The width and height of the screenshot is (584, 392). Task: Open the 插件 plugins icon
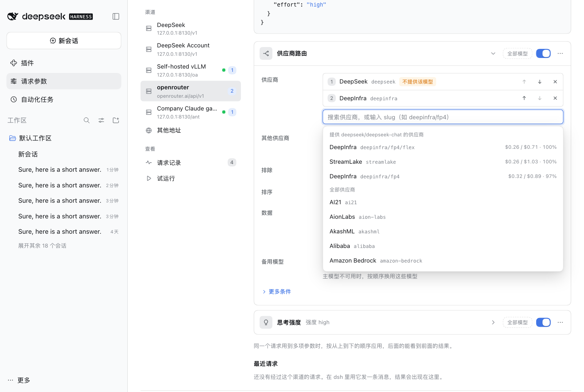[14, 63]
